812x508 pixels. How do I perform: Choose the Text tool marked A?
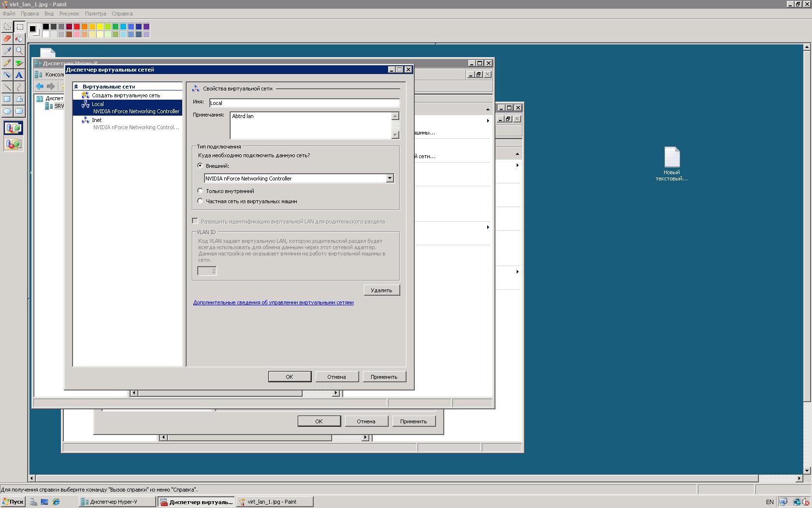[19, 75]
